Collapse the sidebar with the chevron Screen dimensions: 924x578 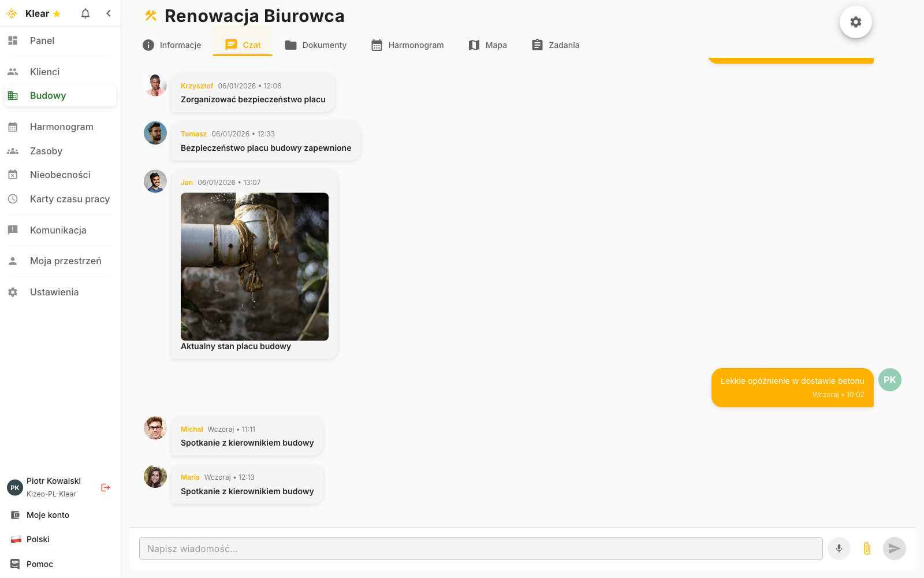(x=109, y=13)
